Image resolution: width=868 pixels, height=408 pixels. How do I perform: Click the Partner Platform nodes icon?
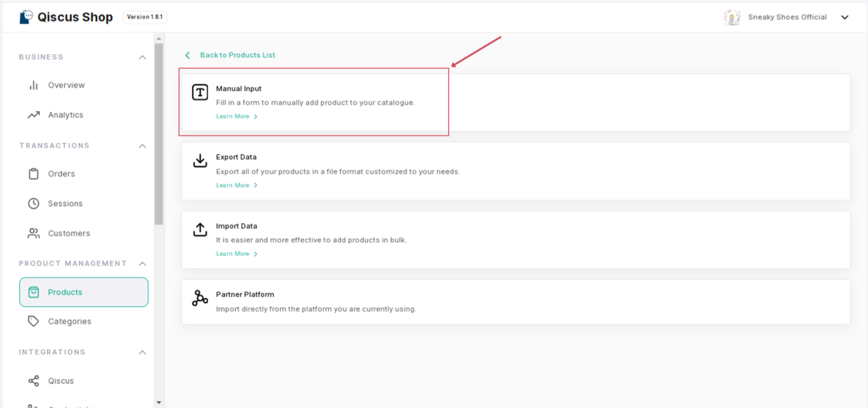click(x=200, y=298)
